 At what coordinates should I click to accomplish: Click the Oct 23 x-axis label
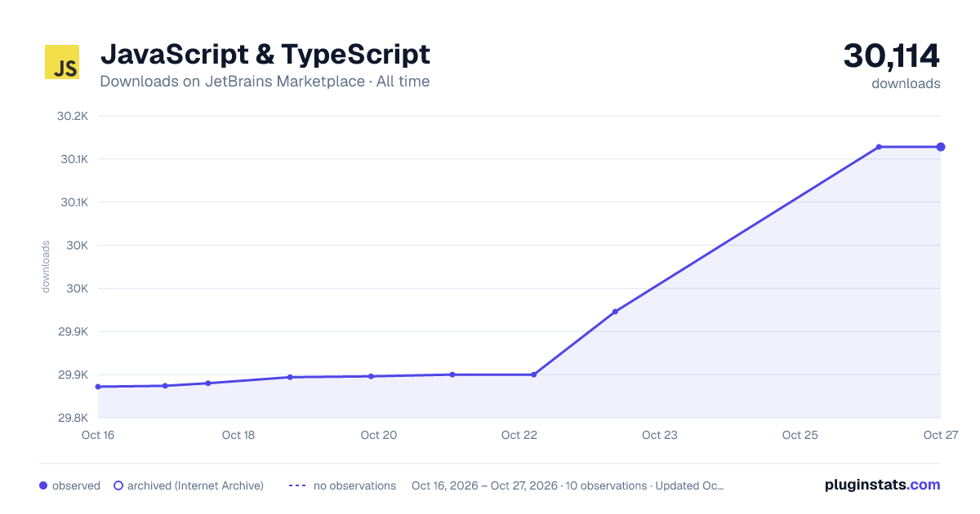(660, 435)
